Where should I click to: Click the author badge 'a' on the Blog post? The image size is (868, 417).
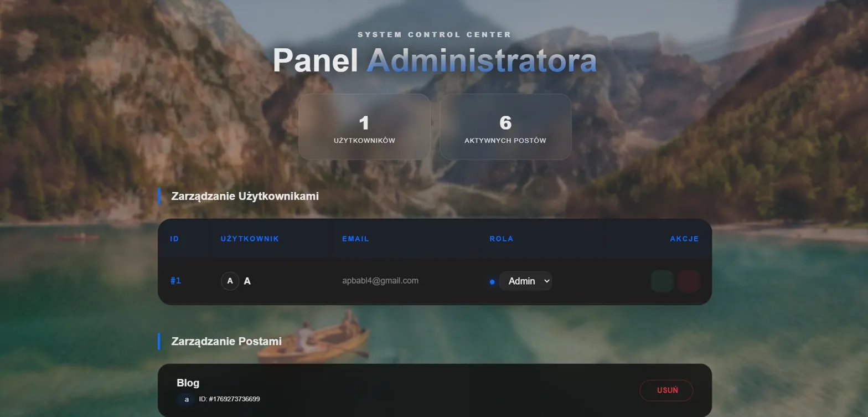click(x=187, y=399)
